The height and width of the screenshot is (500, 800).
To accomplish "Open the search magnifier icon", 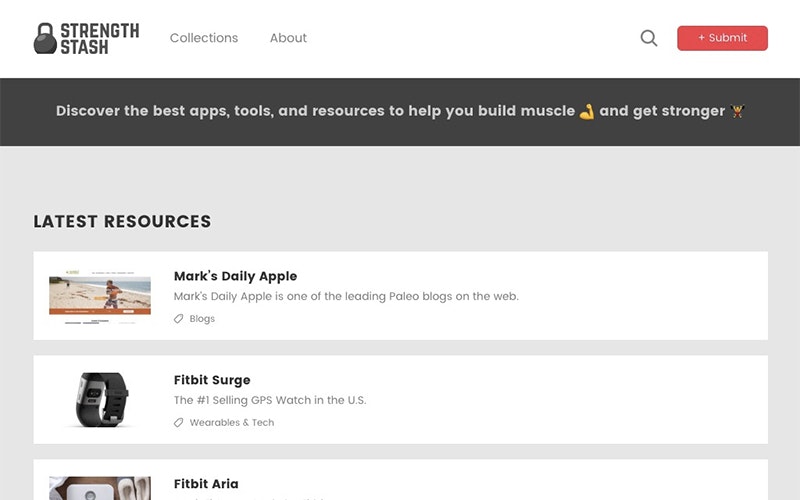I will 649,38.
